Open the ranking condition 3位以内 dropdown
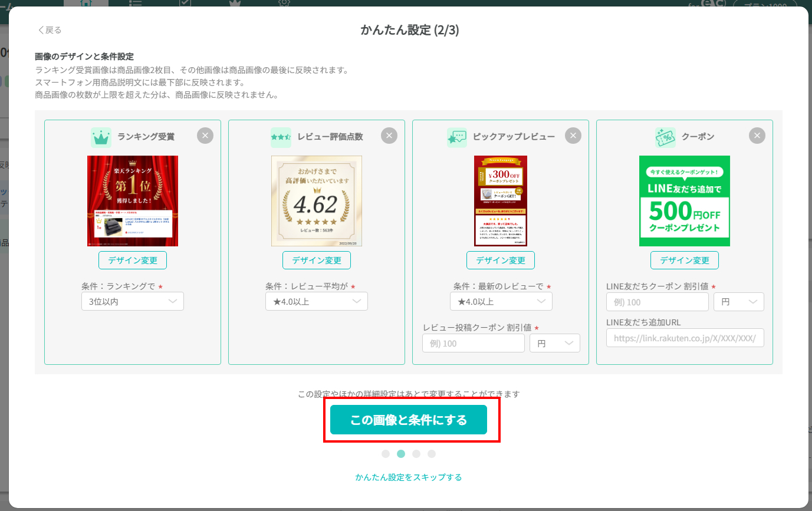This screenshot has height=511, width=812. [x=133, y=301]
